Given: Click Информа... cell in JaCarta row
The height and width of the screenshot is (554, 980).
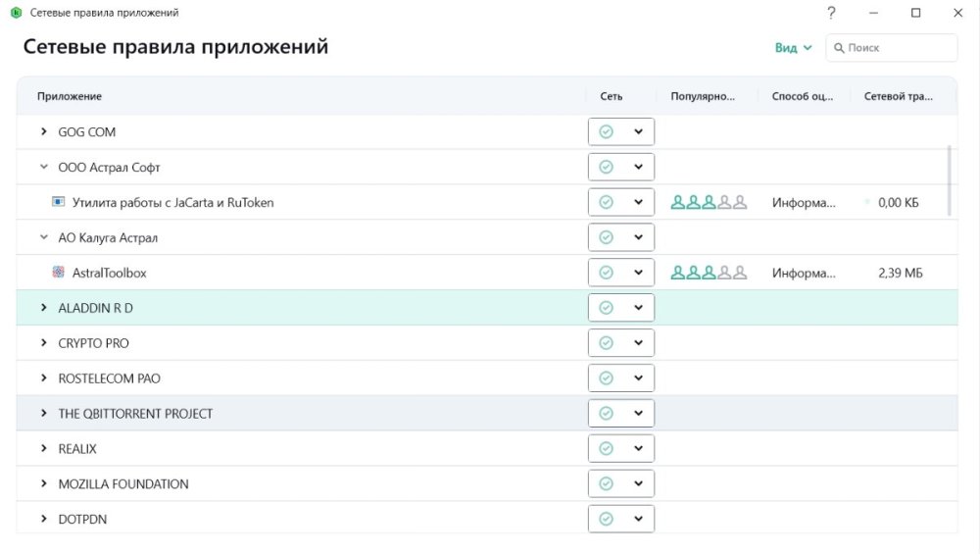Looking at the screenshot, I should coord(804,203).
